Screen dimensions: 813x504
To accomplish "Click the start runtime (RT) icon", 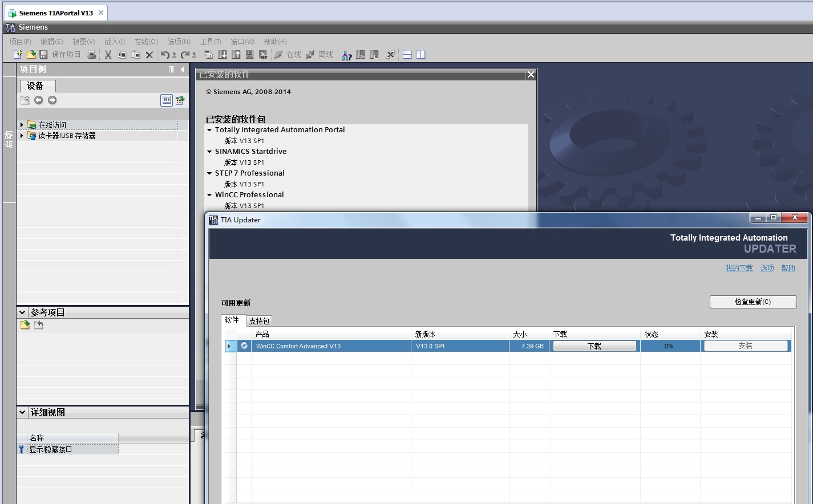I will click(x=263, y=55).
